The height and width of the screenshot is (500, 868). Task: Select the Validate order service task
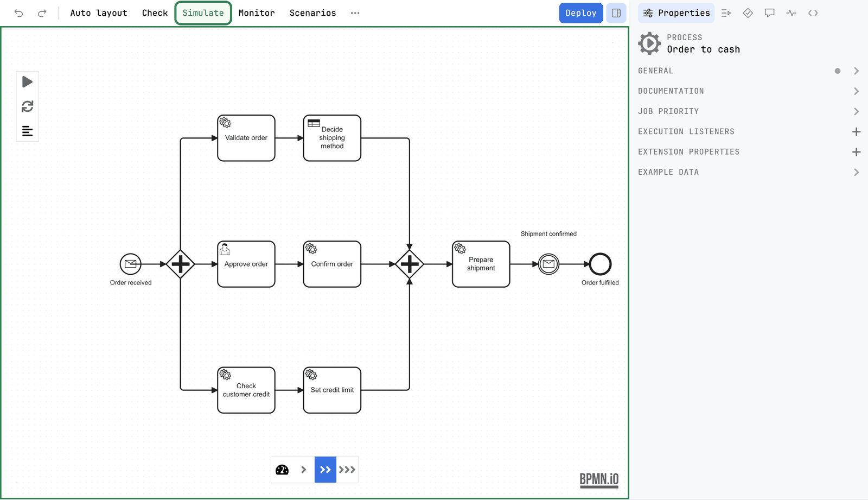pos(246,138)
